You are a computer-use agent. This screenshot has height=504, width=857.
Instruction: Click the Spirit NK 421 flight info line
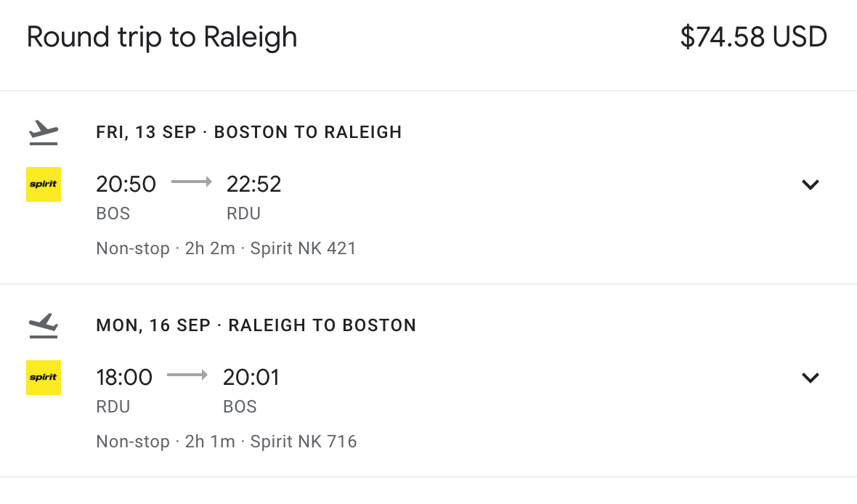pos(227,248)
